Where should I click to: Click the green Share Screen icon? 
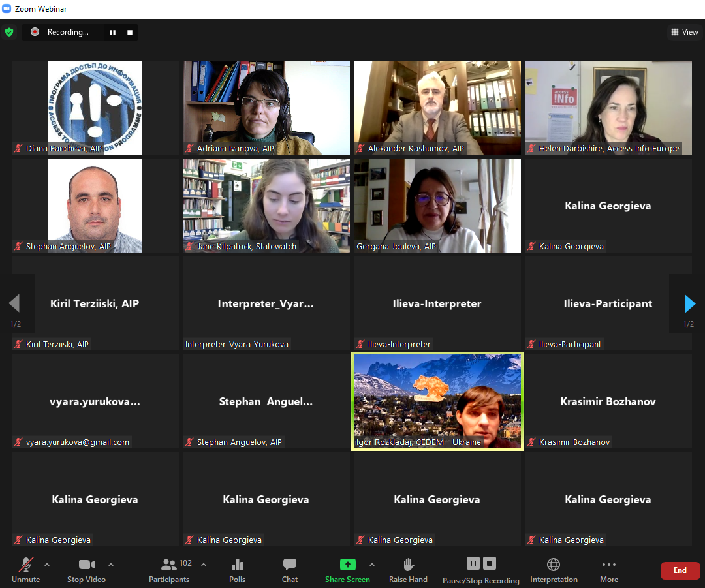(347, 565)
